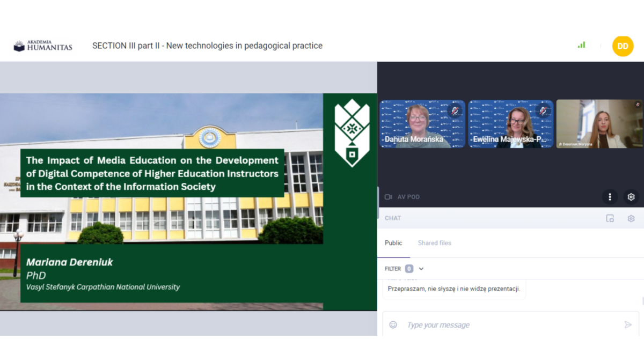Click the SECTION III part II session title
Viewport: 644px width, 362px height.
[207, 46]
